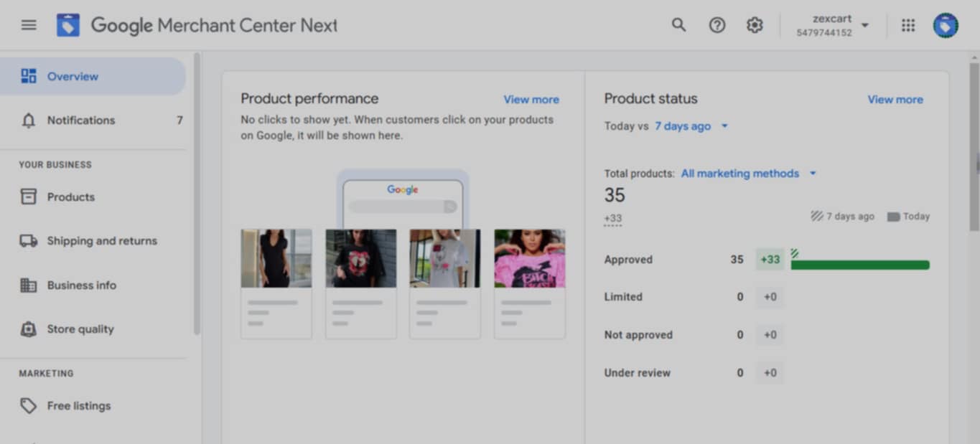The image size is (980, 444).
Task: Click the +0 Not approved change badge
Action: click(770, 335)
